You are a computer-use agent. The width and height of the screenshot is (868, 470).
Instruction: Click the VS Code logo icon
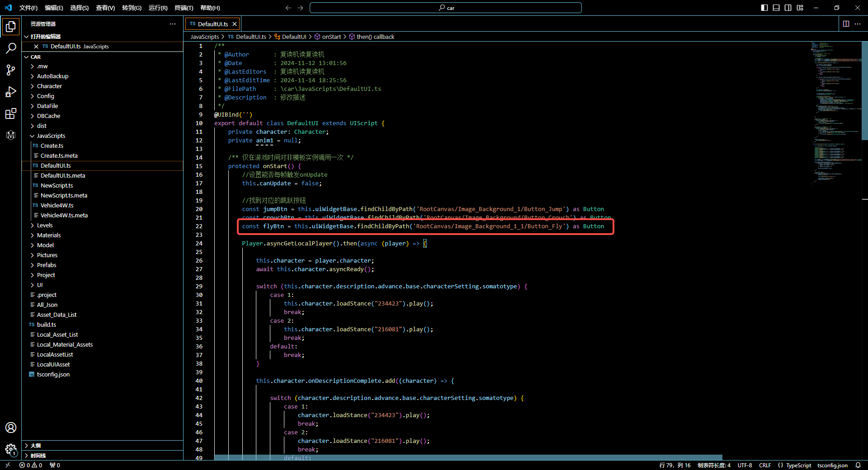pos(8,8)
